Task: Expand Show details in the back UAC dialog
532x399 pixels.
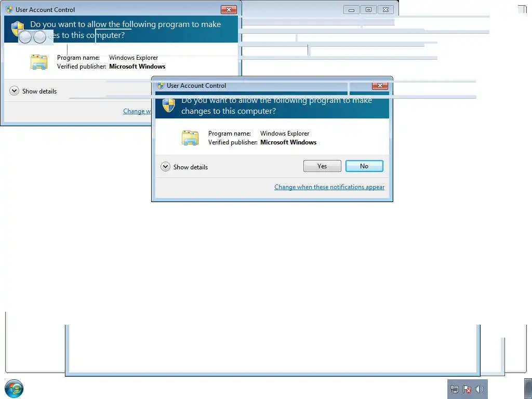Action: [33, 91]
